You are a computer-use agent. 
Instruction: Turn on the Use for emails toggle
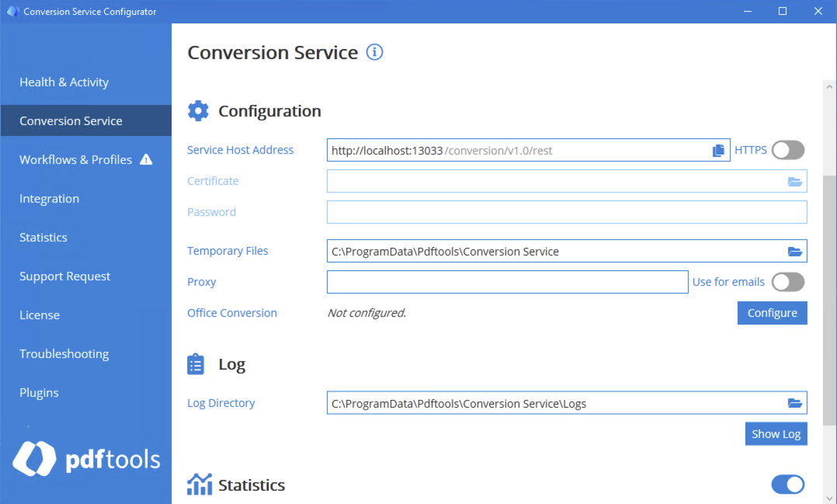(x=788, y=282)
